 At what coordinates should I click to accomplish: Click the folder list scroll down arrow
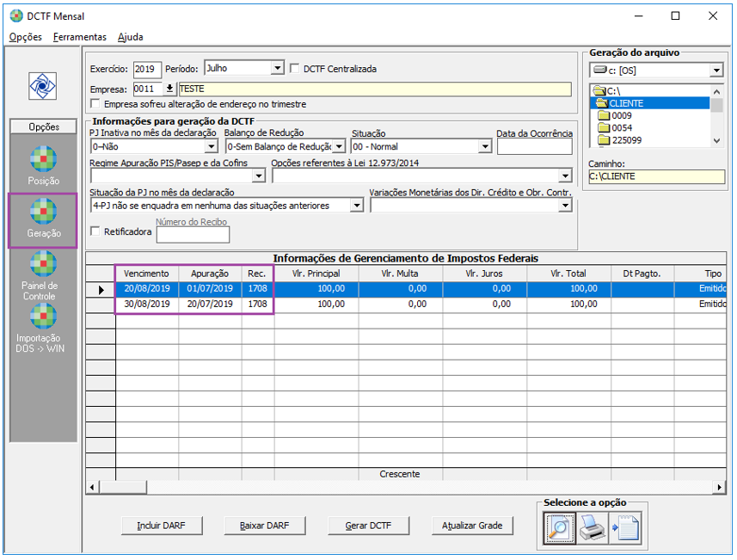tap(716, 140)
